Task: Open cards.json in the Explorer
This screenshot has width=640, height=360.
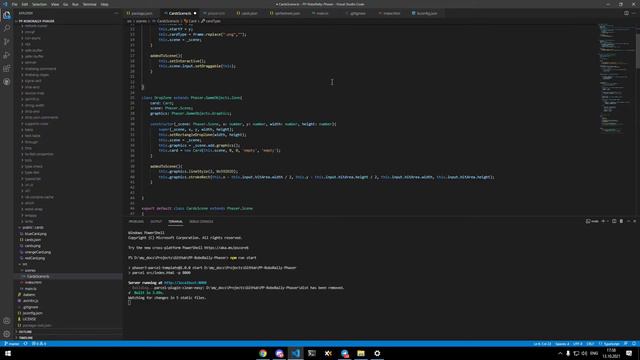Action: point(69,240)
